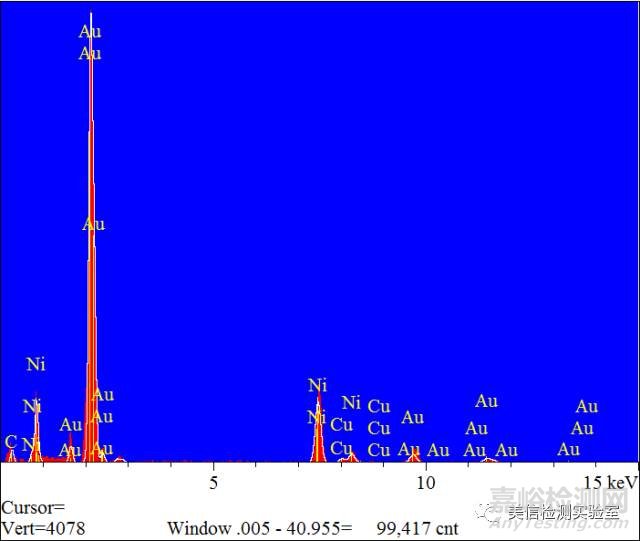Image resolution: width=640 pixels, height=541 pixels.
Task: Select the uppermost Cu label in Cu stack
Action: click(x=378, y=406)
